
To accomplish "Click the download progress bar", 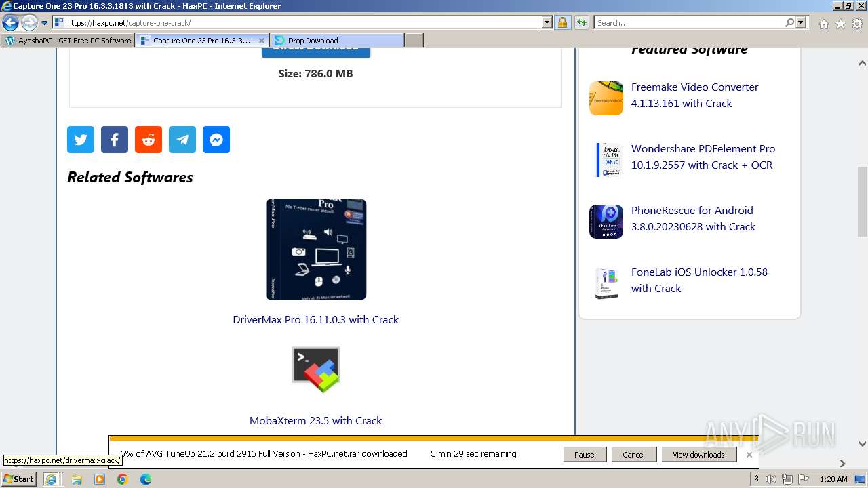I will click(x=434, y=439).
